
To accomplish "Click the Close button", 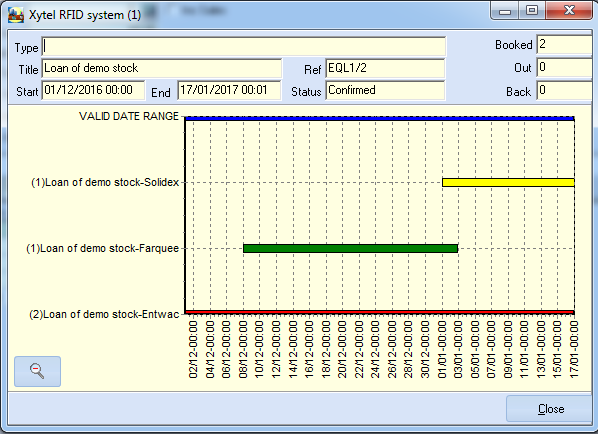I will [x=551, y=409].
